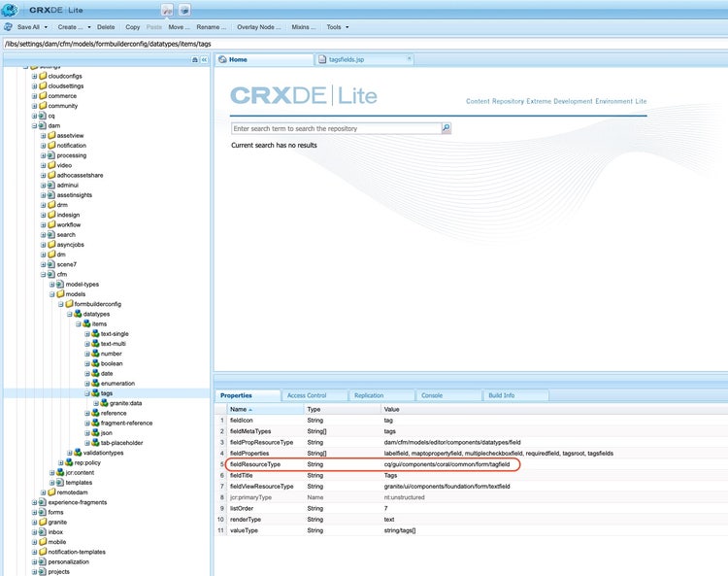Image resolution: width=728 pixels, height=576 pixels.
Task: Click the tagsfields.jsp file icon
Action: click(x=322, y=59)
